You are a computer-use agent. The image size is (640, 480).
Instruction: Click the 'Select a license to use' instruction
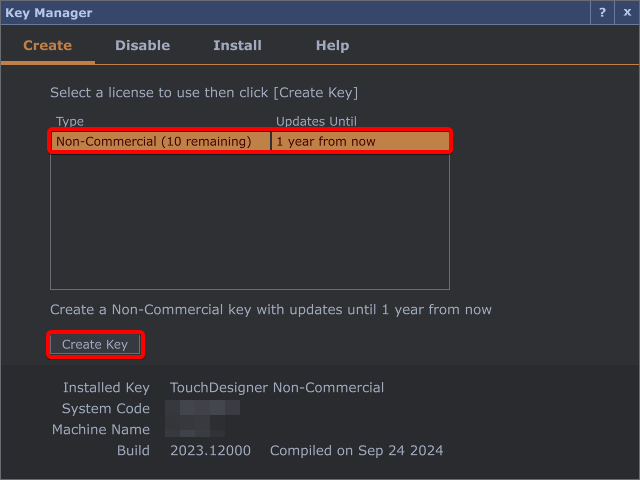tap(204, 92)
